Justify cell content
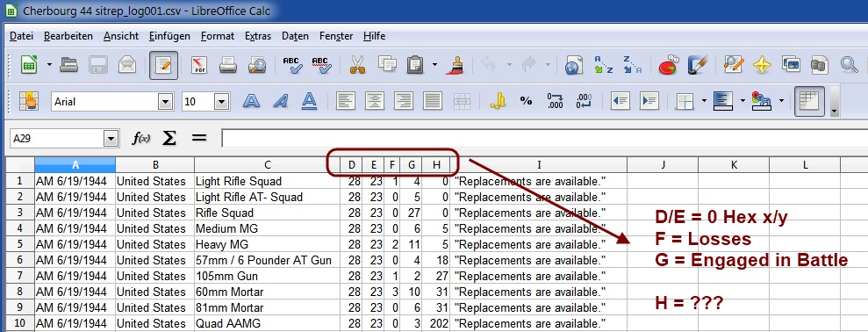The width and height of the screenshot is (868, 332). pos(433,101)
